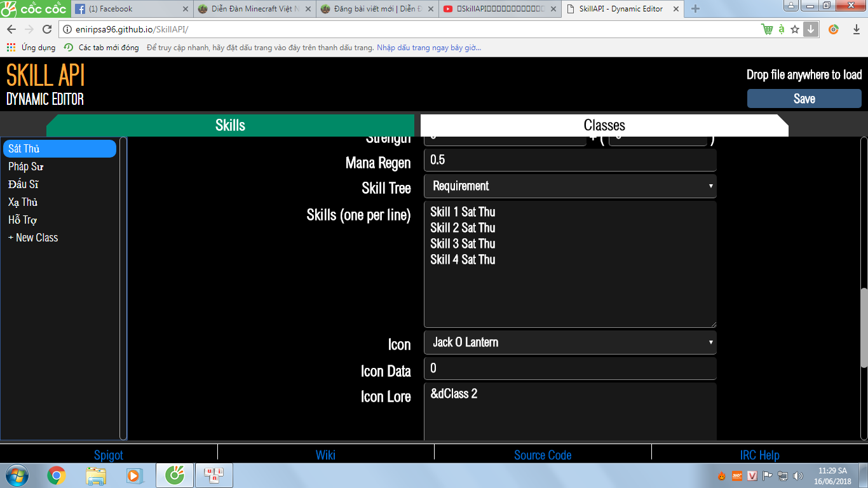Toggle the Vietnamese accent typing icon
The height and width of the screenshot is (488, 868).
click(x=782, y=29)
